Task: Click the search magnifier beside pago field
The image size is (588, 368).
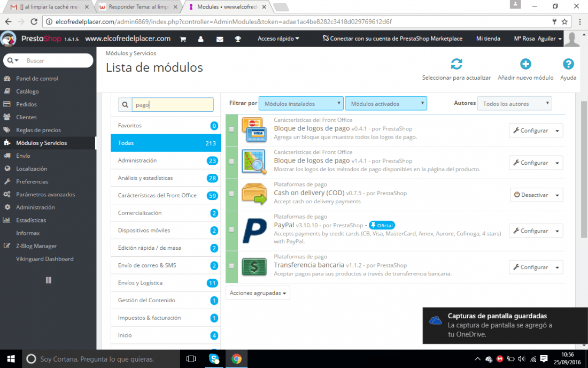Action: (x=125, y=105)
